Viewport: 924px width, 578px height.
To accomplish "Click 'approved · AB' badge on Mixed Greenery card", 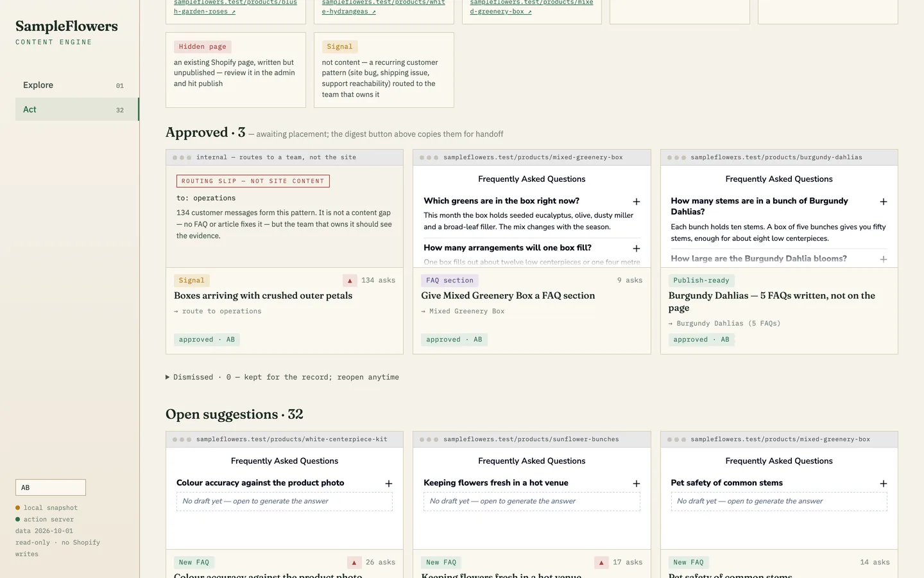I will [454, 340].
